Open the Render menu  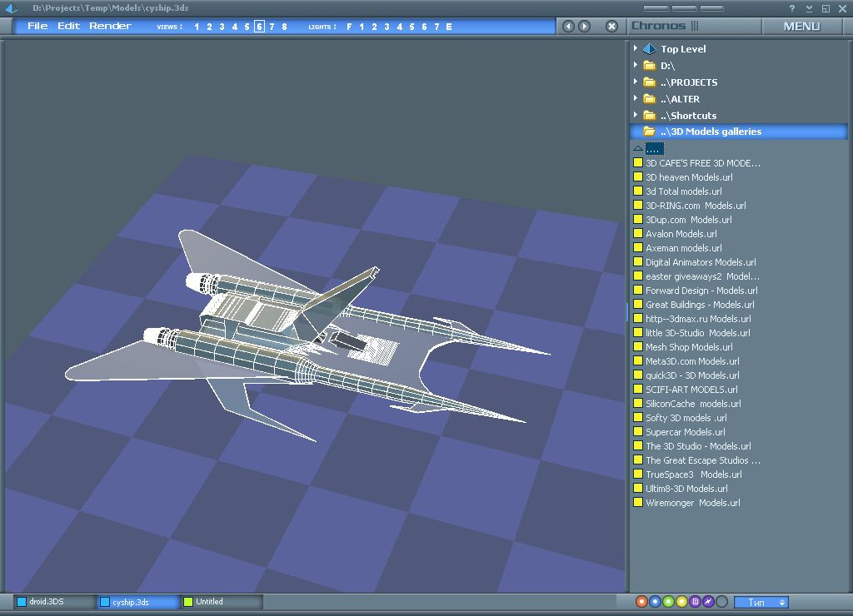click(110, 26)
